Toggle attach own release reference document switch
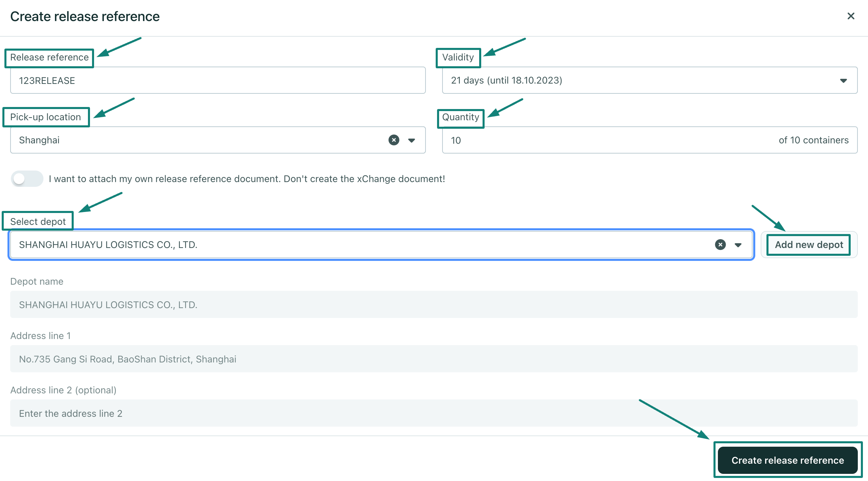 click(x=27, y=179)
